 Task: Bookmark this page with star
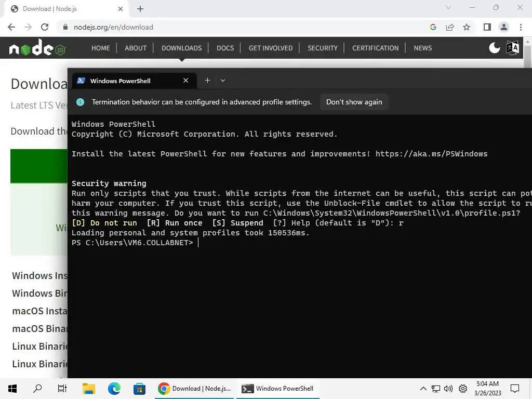467,27
